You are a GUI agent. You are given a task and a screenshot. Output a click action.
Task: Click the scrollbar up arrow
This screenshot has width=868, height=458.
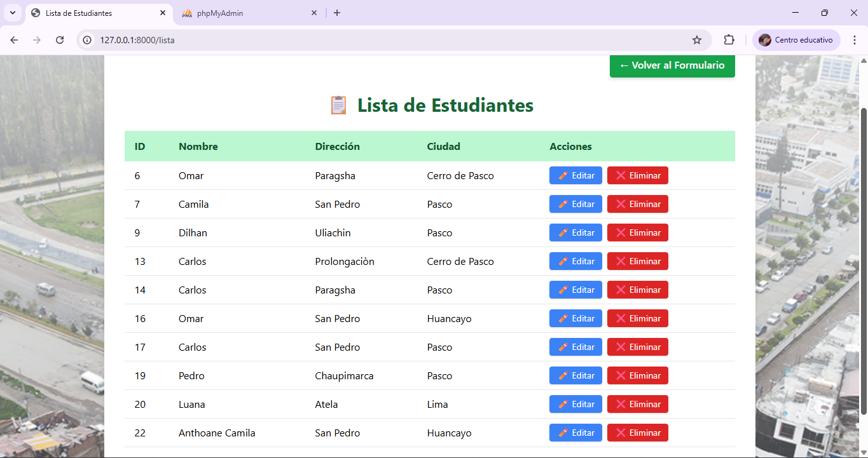(864, 61)
